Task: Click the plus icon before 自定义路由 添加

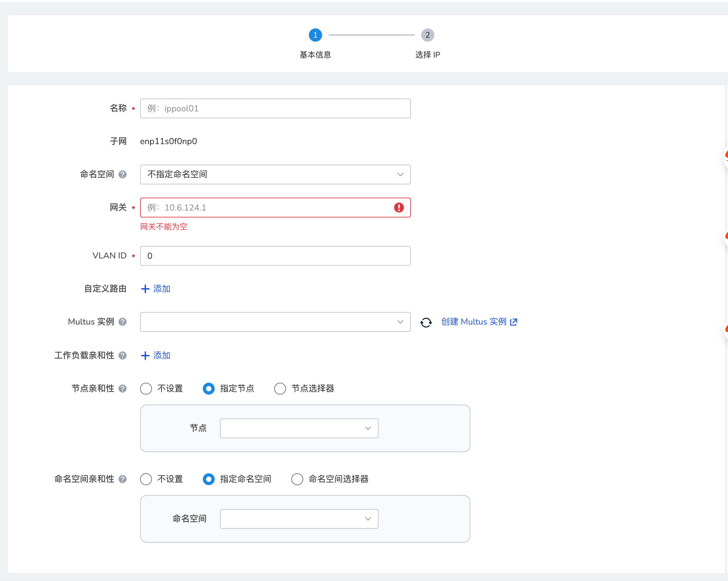Action: (x=145, y=289)
